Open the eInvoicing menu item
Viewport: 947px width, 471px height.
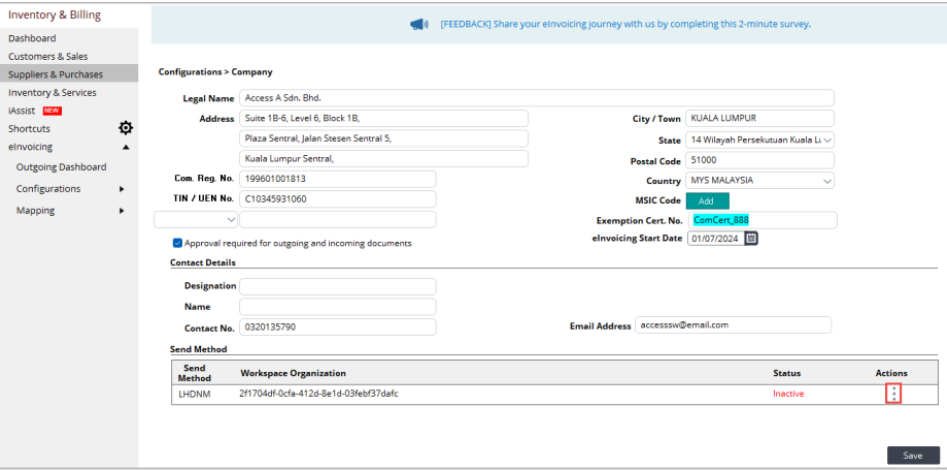click(30, 147)
